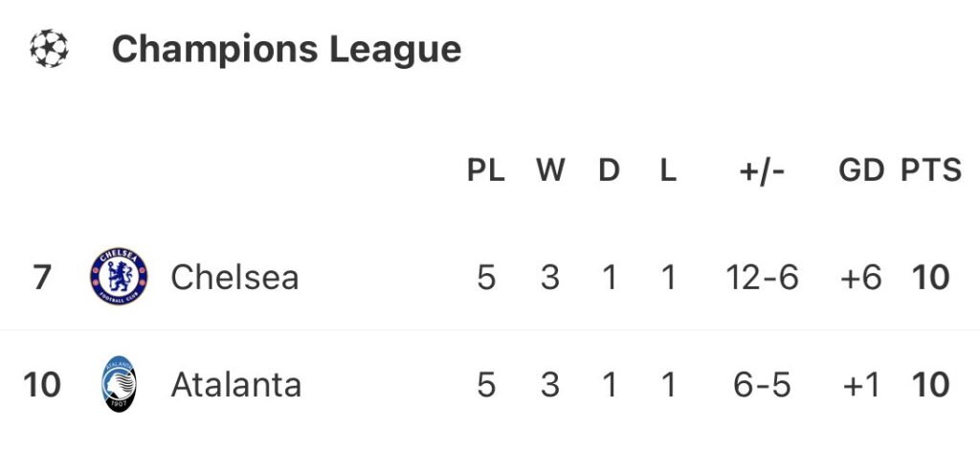This screenshot has height=452, width=980.
Task: Click Atalanta's position number 10
Action: pos(42,385)
